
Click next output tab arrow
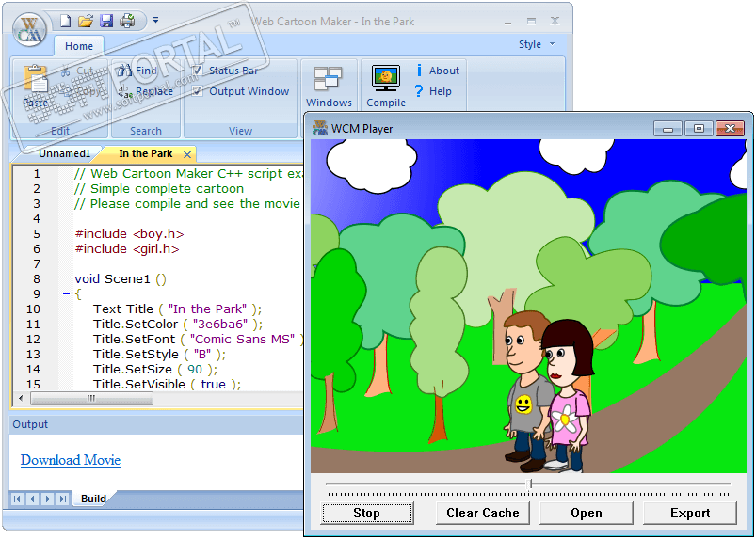pyautogui.click(x=47, y=499)
